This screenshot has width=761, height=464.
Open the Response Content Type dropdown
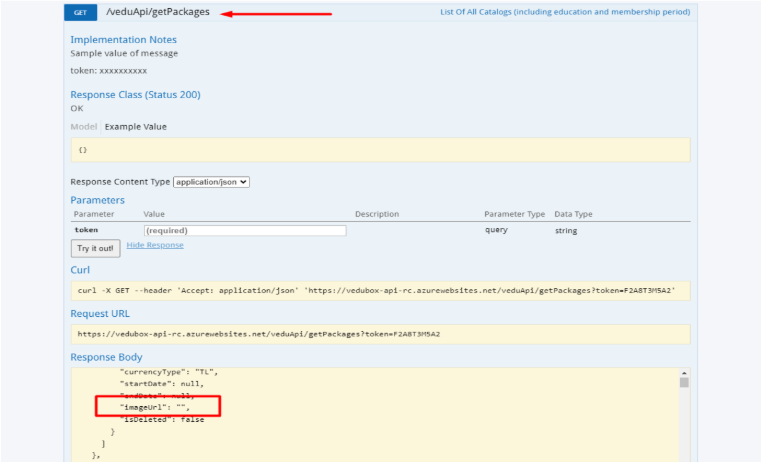point(211,182)
